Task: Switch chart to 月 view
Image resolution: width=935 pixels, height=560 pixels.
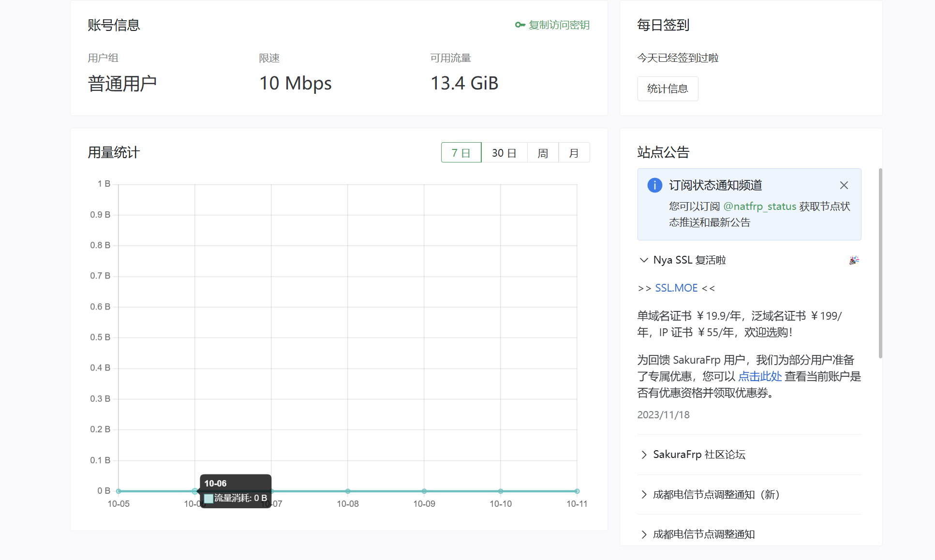Action: click(x=574, y=152)
